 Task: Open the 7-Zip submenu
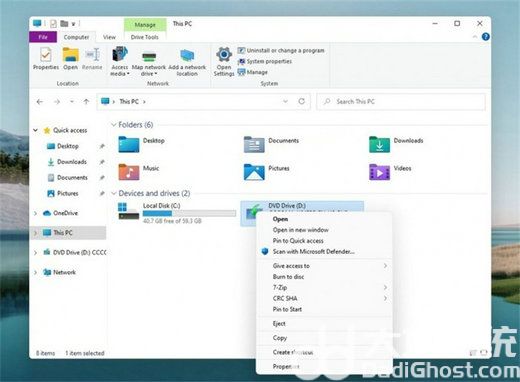[324, 287]
